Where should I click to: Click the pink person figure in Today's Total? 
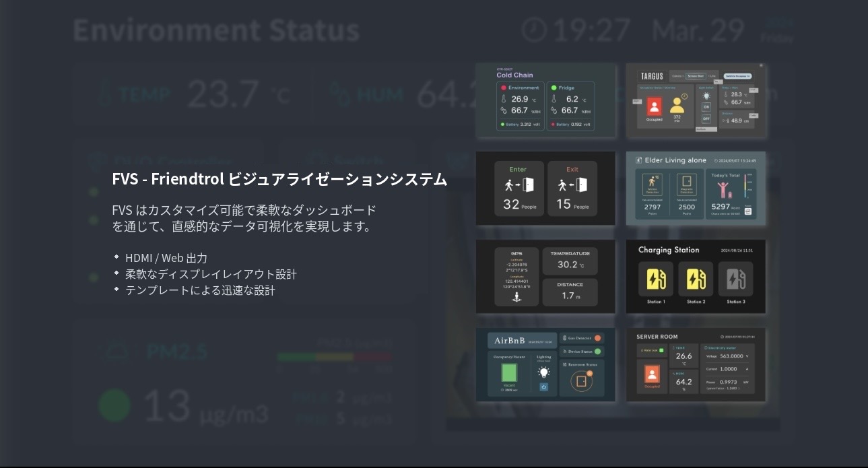pos(723,190)
